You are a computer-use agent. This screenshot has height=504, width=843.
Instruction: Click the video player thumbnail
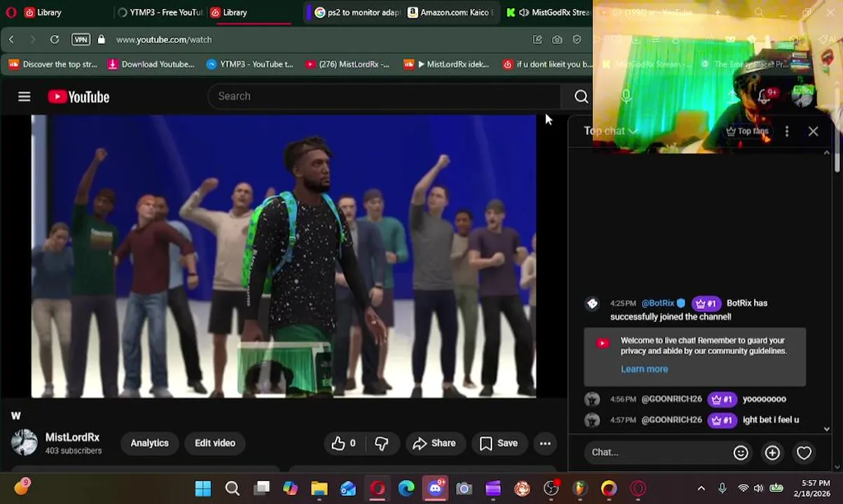(284, 256)
